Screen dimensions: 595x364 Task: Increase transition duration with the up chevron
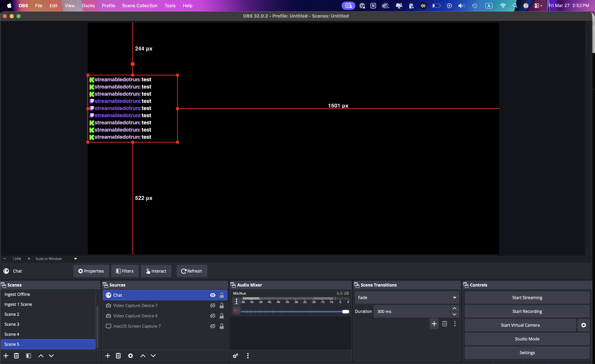[x=454, y=308]
